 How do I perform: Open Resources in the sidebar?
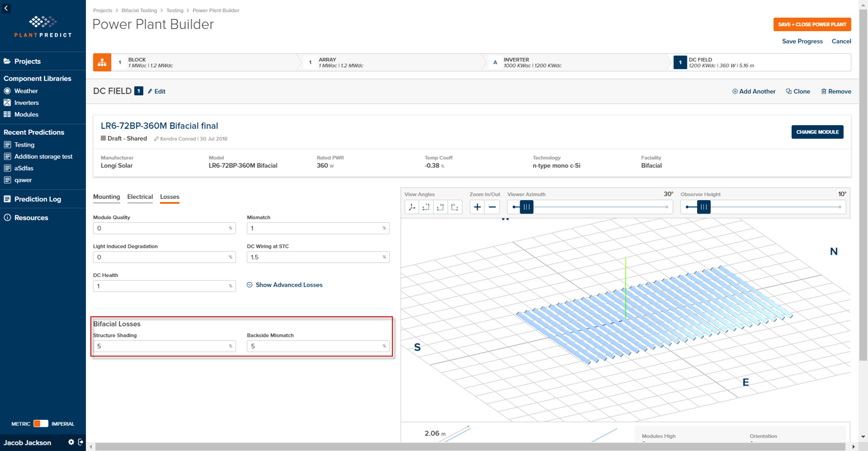(x=26, y=217)
